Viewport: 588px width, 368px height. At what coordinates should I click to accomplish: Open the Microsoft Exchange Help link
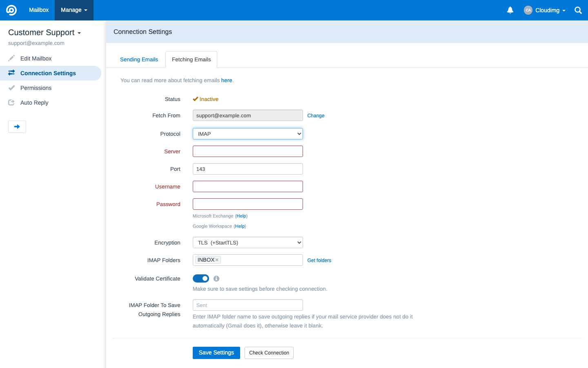tap(241, 216)
